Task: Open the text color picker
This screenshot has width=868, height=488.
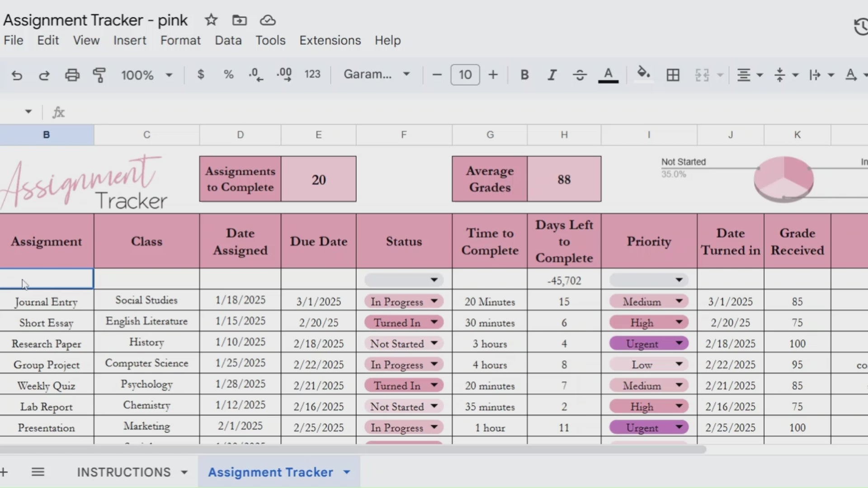Action: pos(608,75)
